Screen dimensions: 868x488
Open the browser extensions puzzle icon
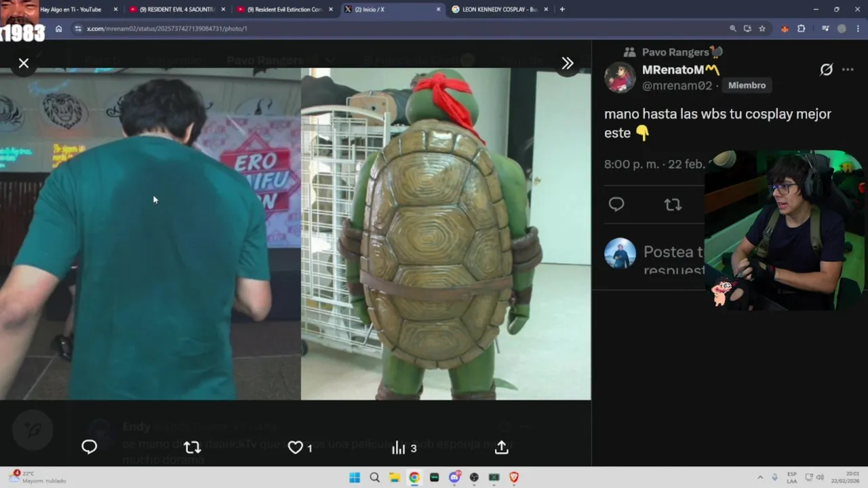(802, 28)
